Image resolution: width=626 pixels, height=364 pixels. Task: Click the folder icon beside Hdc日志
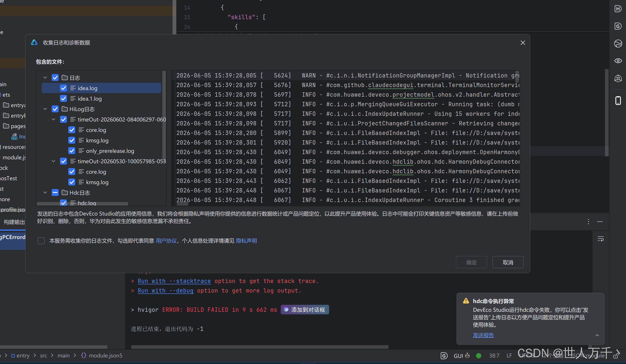tap(65, 192)
